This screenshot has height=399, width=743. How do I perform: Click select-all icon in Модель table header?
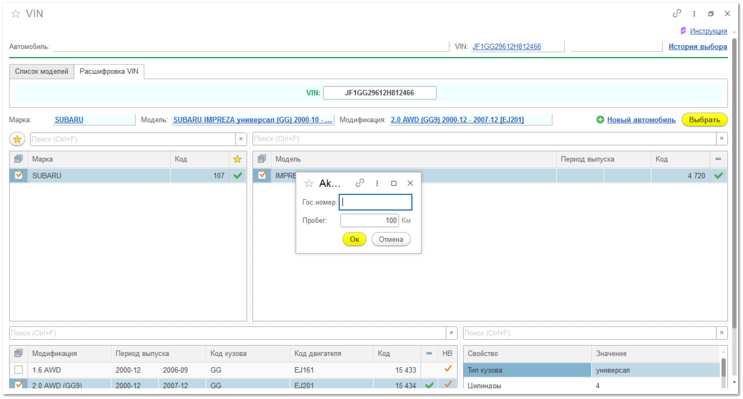[x=262, y=159]
